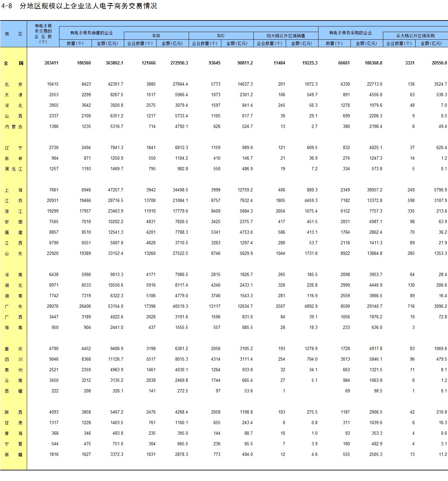The image size is (448, 481).
Task: Select the 地区 column header
Action: (14, 34)
